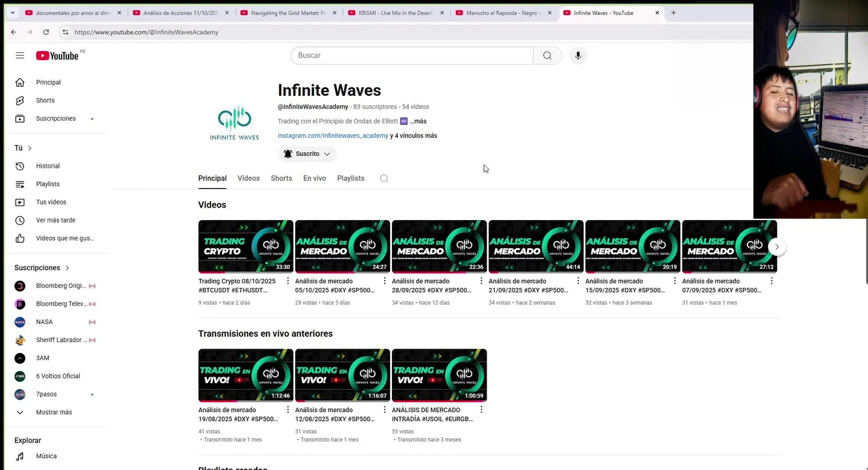Switch to Análisis de Acciones browser tab
The height and width of the screenshot is (470, 868).
click(x=180, y=12)
